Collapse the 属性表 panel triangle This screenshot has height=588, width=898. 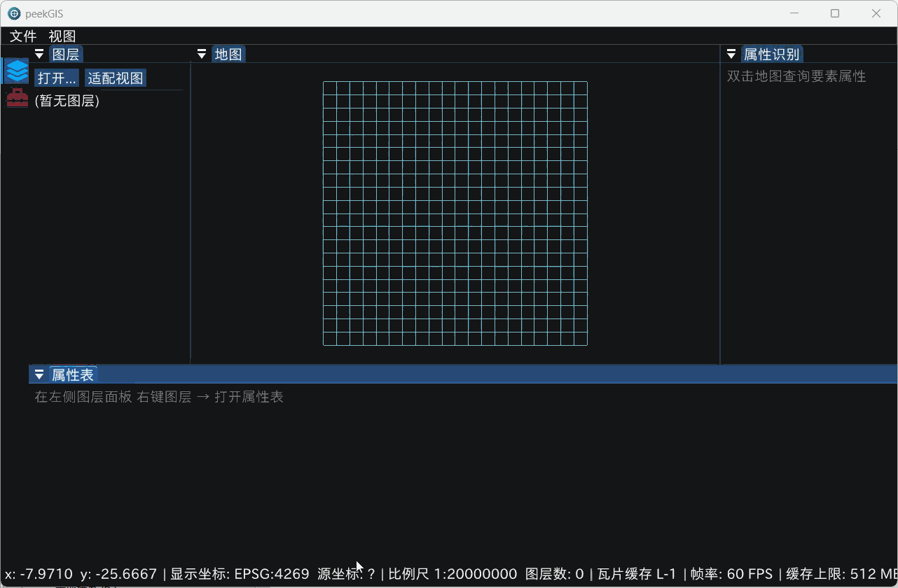(39, 374)
